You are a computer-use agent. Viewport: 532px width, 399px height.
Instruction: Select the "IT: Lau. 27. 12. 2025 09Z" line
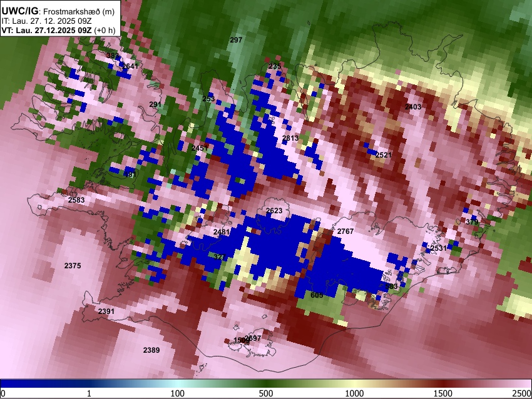pos(46,21)
